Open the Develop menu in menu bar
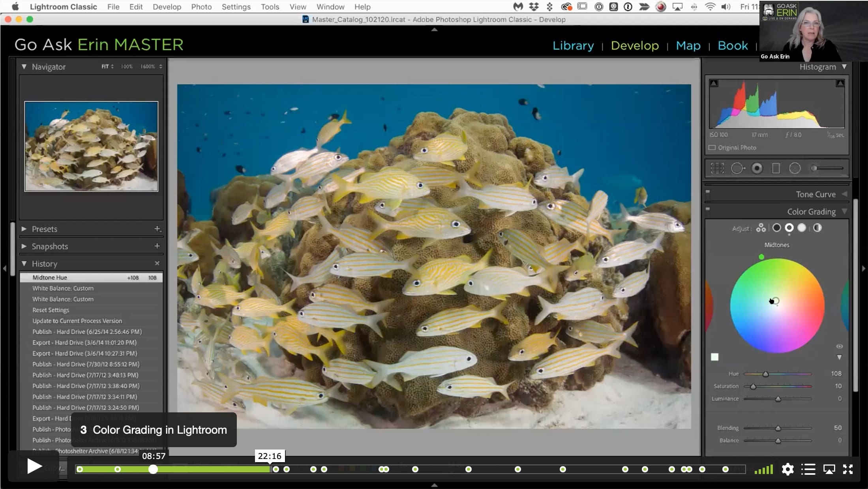 (x=167, y=7)
